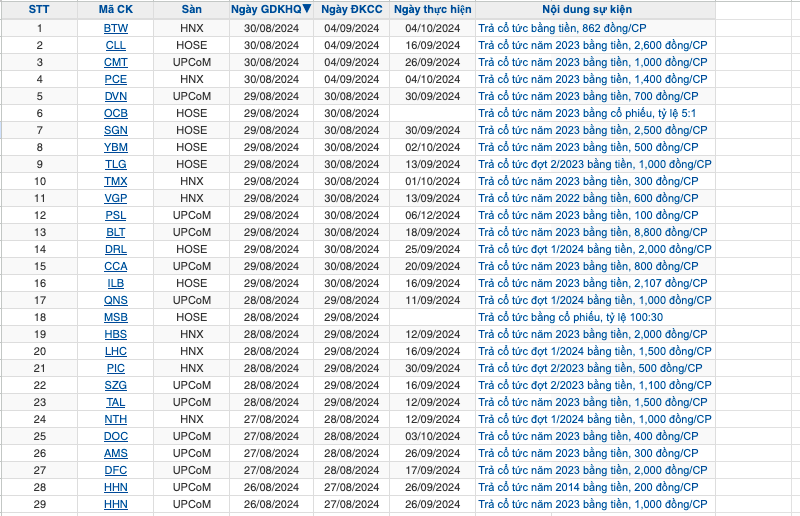Open the CLL stock code link
Viewport: 800px width, 516px height.
(x=116, y=45)
